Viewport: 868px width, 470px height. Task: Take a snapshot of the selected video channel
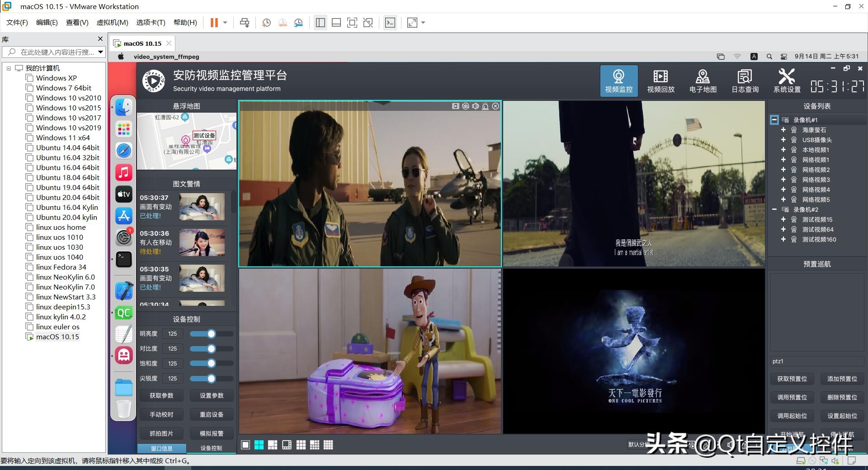tap(465, 106)
